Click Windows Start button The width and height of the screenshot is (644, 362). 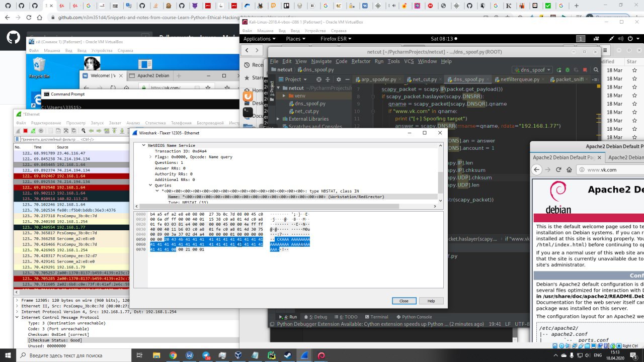point(8,355)
